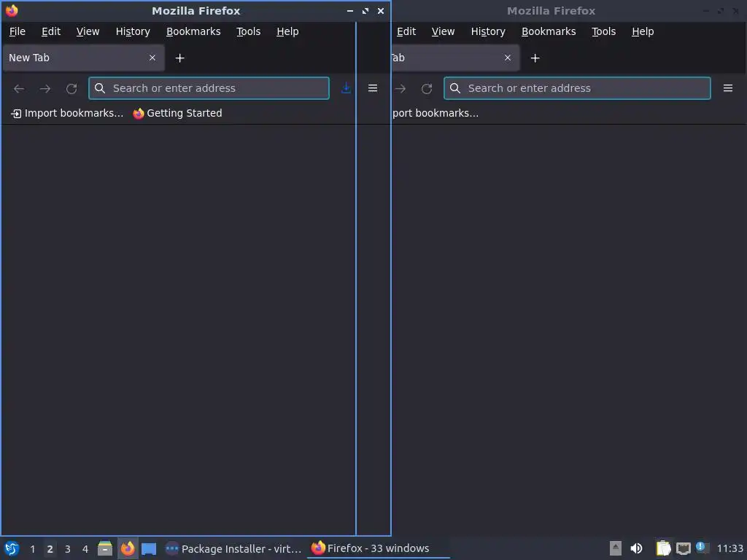Click the show desktop icon in taskbar
747x560 pixels.
pyautogui.click(x=149, y=548)
